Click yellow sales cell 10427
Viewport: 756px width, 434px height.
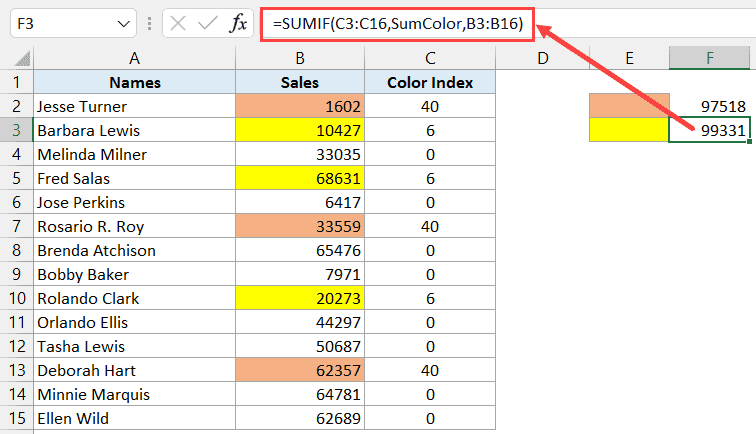[300, 130]
